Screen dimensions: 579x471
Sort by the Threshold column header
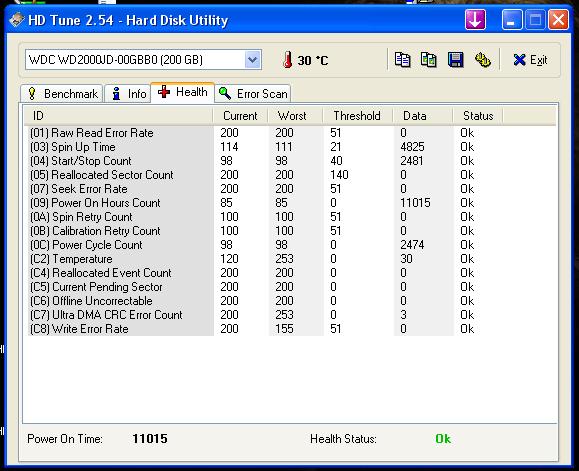click(x=357, y=116)
